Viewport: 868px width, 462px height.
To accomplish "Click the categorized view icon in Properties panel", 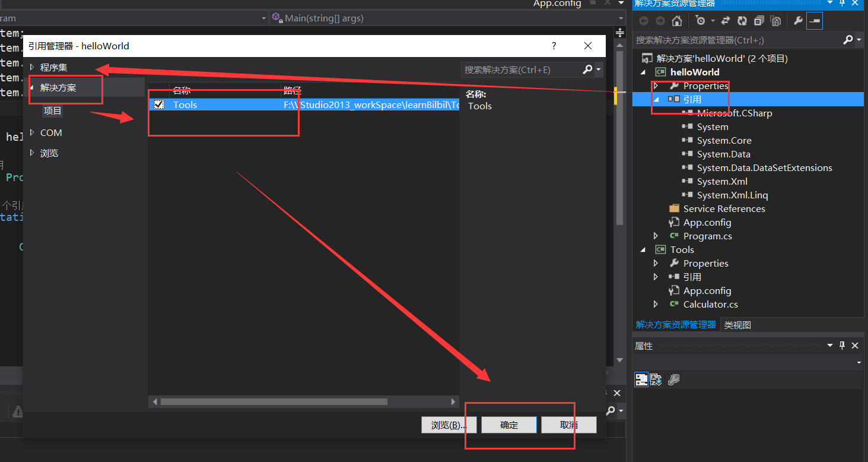I will pyautogui.click(x=641, y=379).
